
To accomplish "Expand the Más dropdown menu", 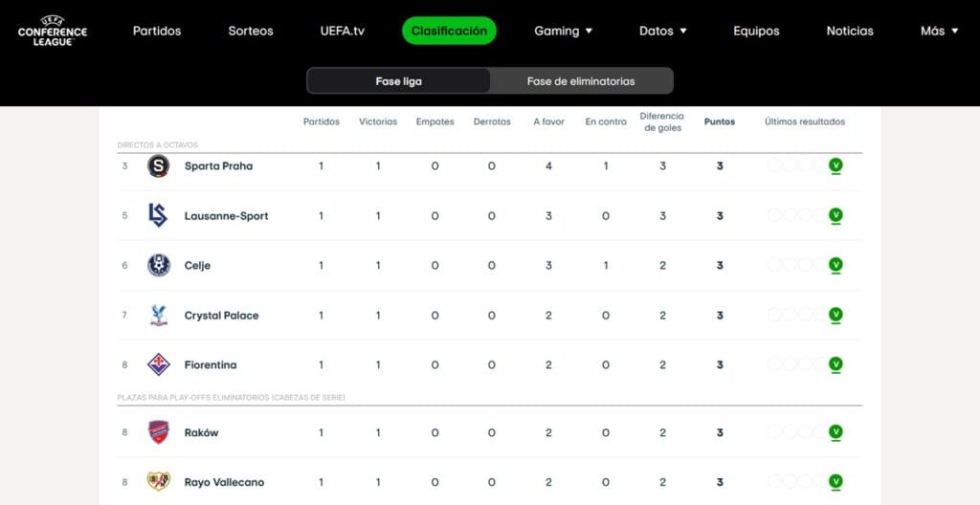I will point(940,31).
